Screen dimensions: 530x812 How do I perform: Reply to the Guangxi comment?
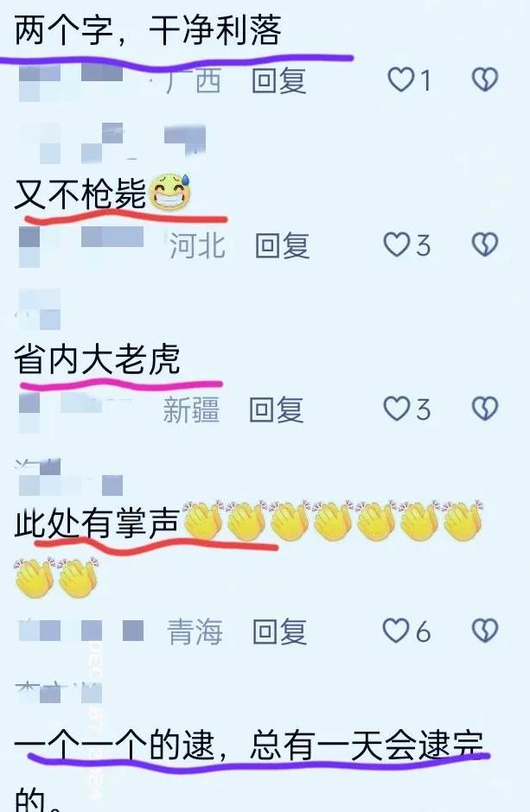278,81
